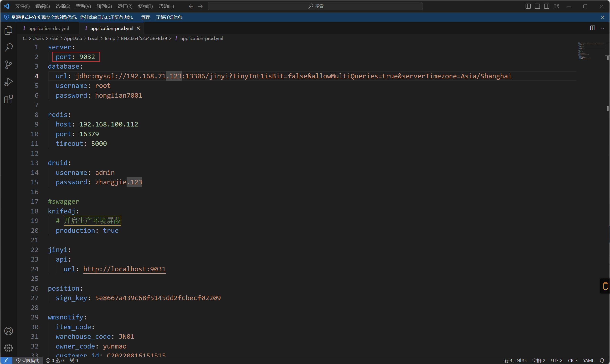
Task: Close the restricted mode banner
Action: 602,17
